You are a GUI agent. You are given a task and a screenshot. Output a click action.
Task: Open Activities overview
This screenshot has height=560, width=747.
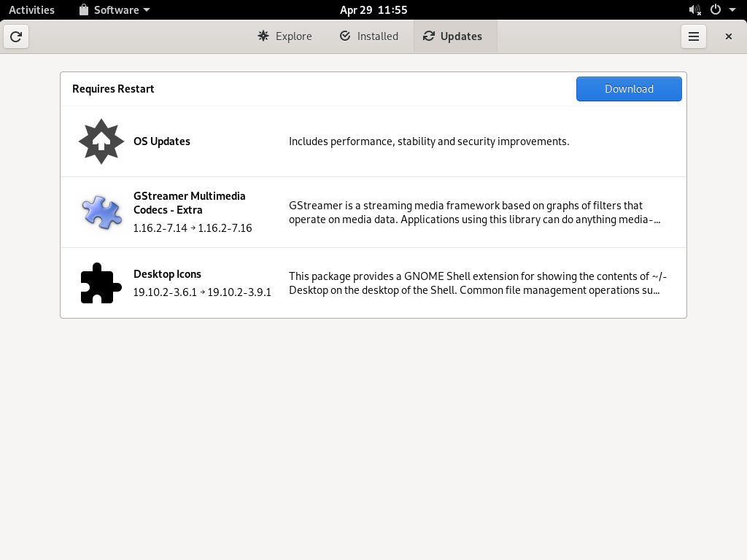pyautogui.click(x=31, y=10)
